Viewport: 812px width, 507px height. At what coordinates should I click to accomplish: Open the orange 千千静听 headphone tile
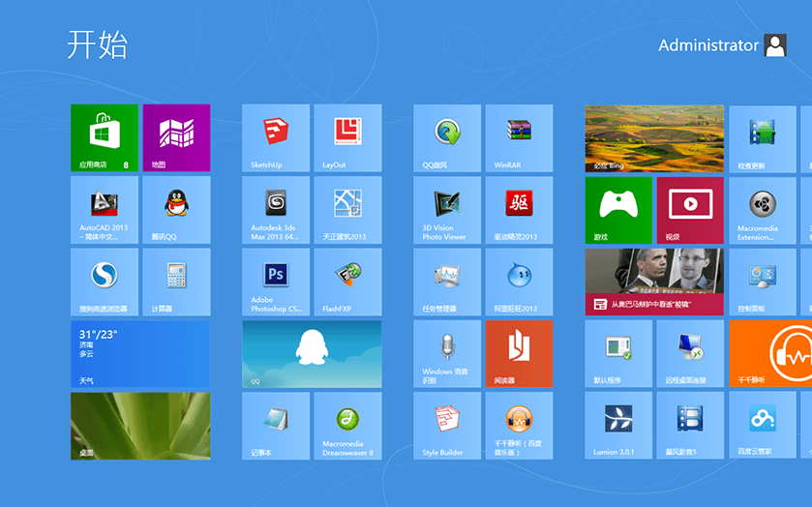click(x=770, y=353)
